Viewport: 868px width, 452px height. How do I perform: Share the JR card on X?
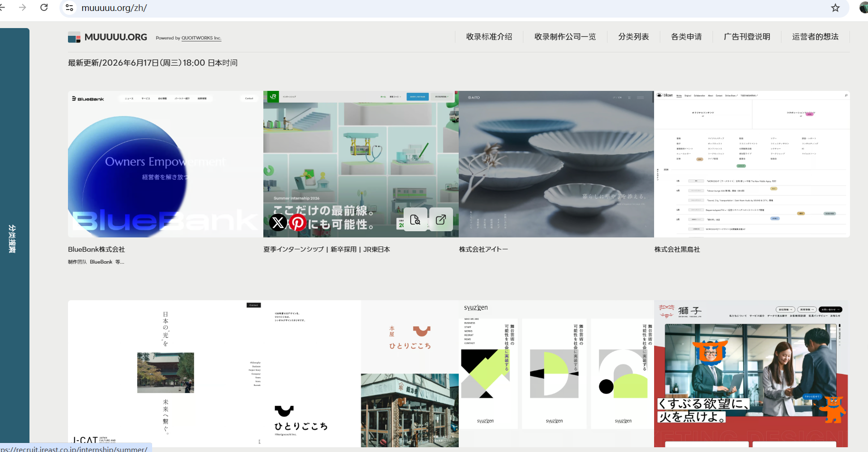[278, 222]
